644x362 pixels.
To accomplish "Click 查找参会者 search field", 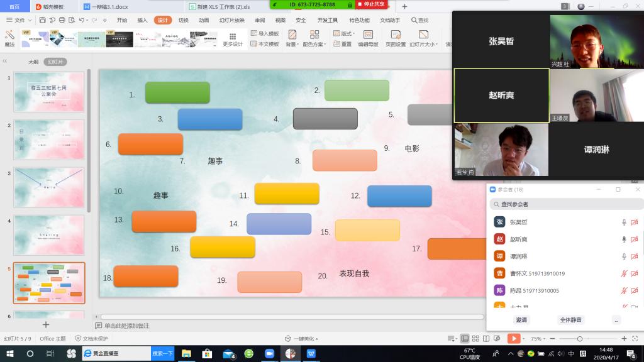I will [x=565, y=204].
